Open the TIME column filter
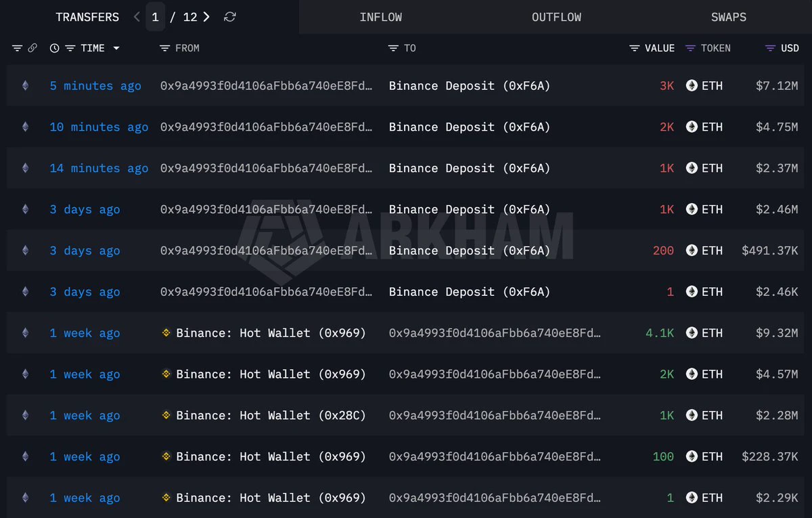812x518 pixels. [x=70, y=48]
